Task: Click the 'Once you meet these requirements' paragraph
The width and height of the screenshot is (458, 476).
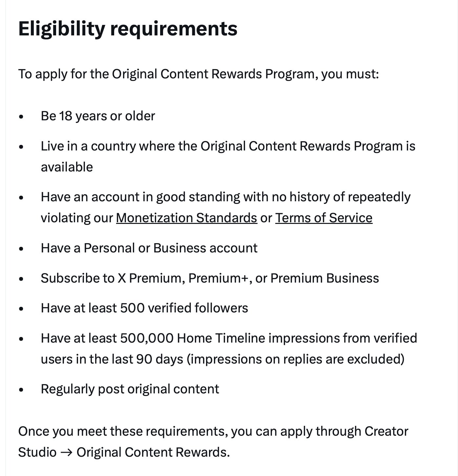Action: (x=213, y=442)
